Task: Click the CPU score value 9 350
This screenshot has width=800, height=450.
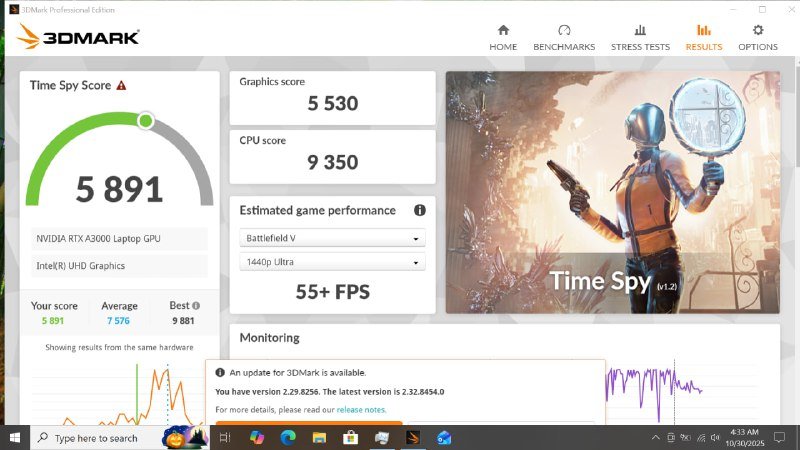Action: pyautogui.click(x=333, y=162)
